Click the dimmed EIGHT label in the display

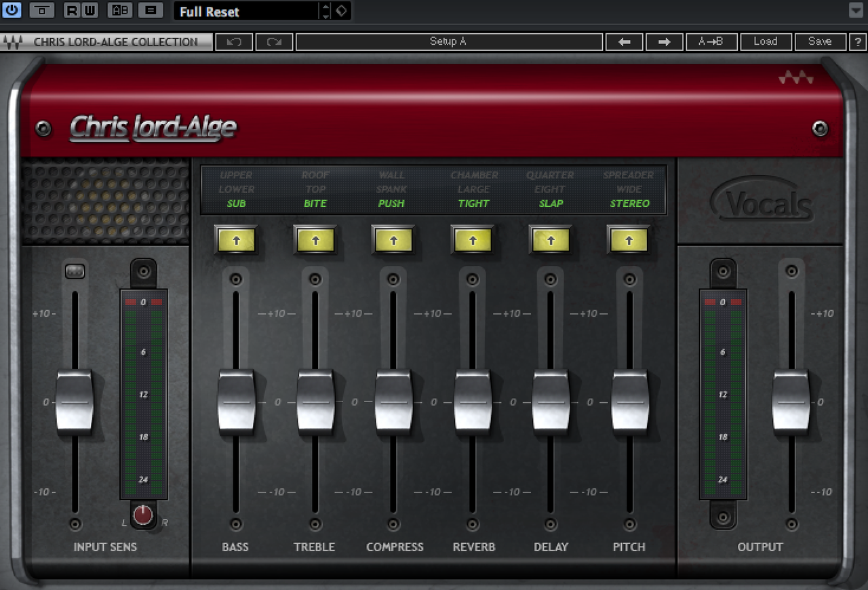[550, 189]
